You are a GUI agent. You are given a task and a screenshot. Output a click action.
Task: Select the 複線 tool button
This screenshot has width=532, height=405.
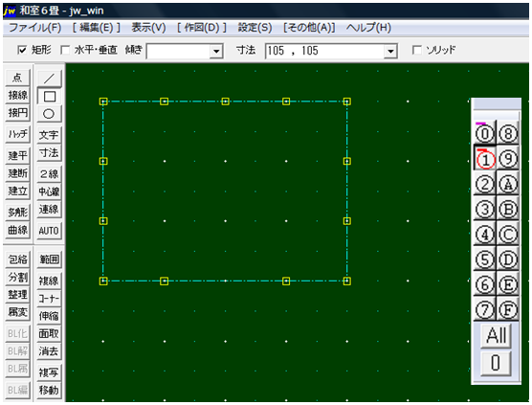tap(49, 281)
